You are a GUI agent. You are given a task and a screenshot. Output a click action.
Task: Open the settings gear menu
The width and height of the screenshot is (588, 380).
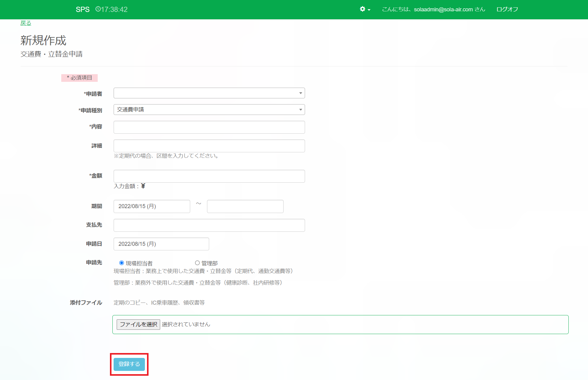[363, 9]
